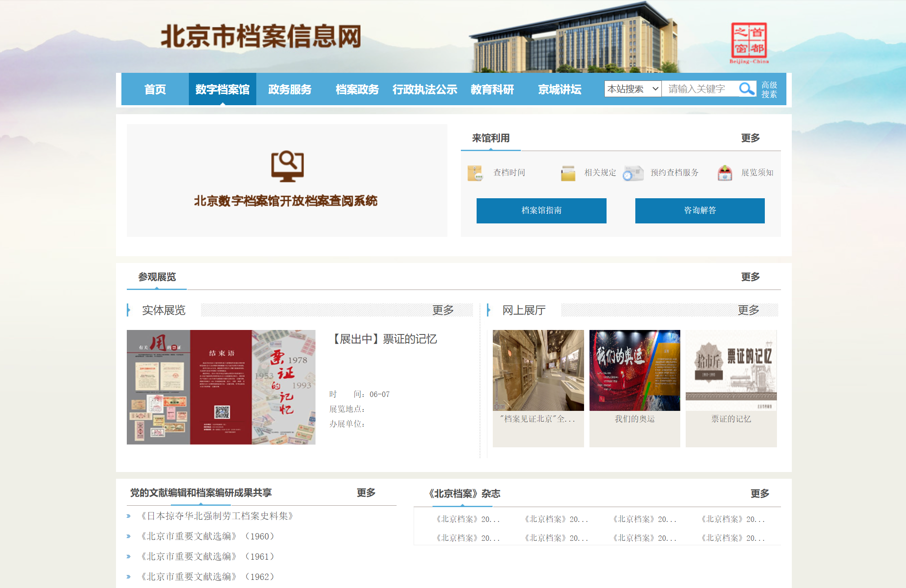
Task: Click bullet arrow beside 日本掠夺华北强制劳工档案史料集
Action: click(129, 516)
